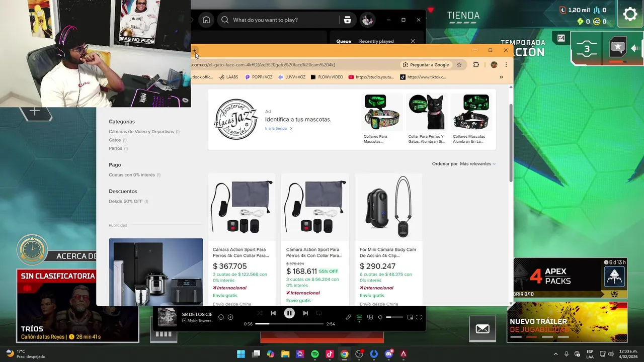644x362 pixels.
Task: Adjust the Spotify volume slider
Action: (395, 317)
